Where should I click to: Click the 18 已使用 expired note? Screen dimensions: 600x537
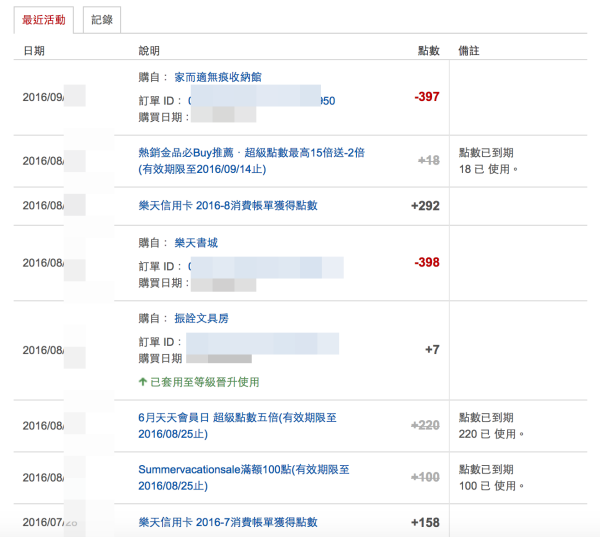pos(488,169)
